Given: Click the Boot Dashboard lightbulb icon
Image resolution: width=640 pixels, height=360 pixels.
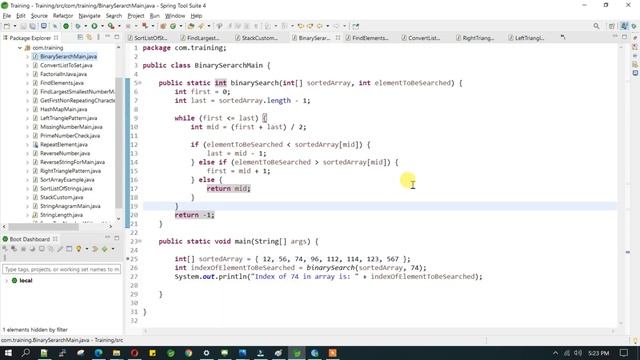Looking at the screenshot, I should point(79,249).
